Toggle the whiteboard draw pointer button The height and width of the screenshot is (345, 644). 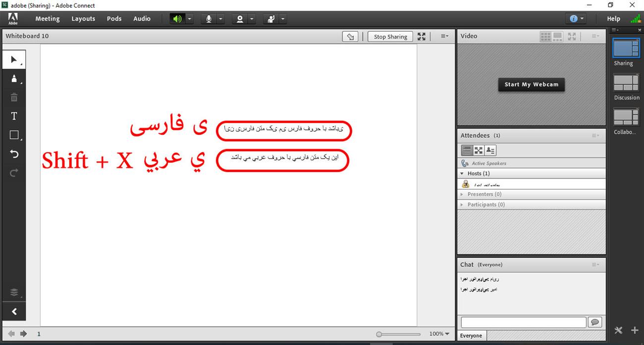coord(351,37)
